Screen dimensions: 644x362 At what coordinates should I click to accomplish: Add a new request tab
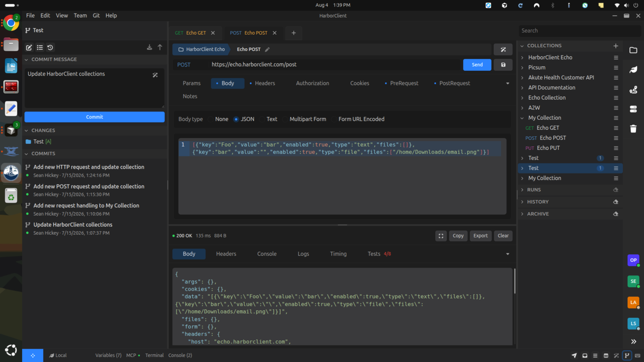[294, 33]
